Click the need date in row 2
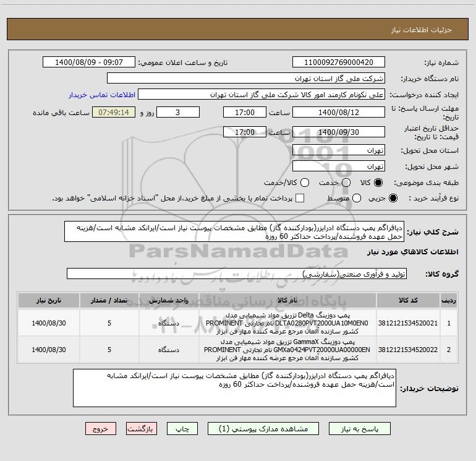 [x=49, y=350]
